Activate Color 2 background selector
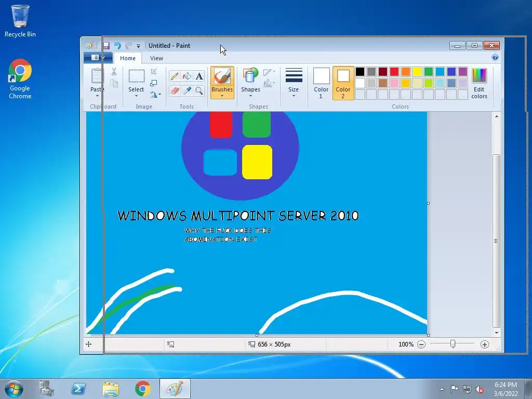Image resolution: width=532 pixels, height=399 pixels. point(343,83)
